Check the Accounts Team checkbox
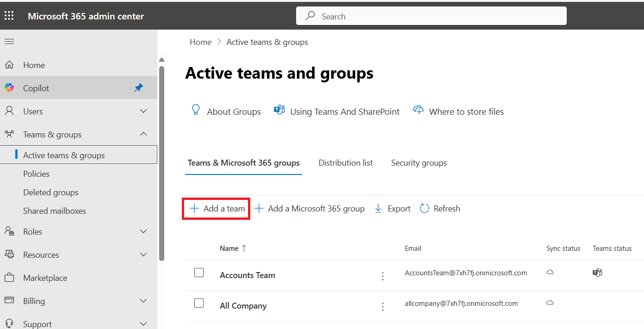 coord(199,273)
